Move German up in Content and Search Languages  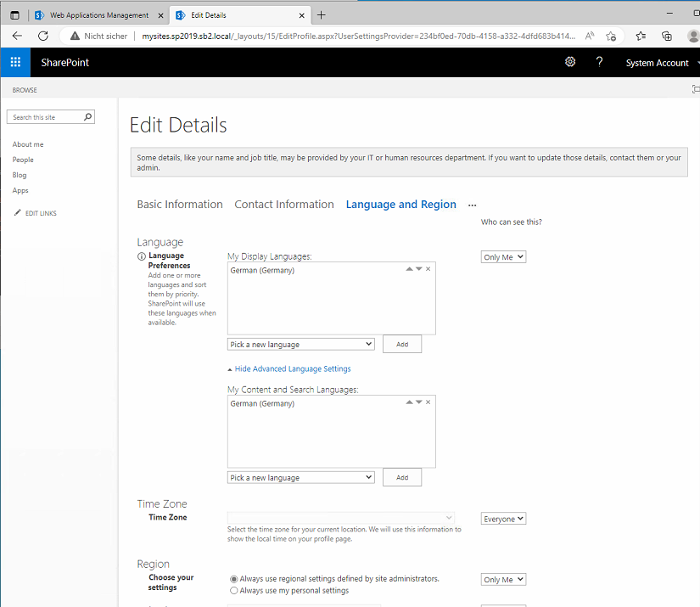point(409,402)
